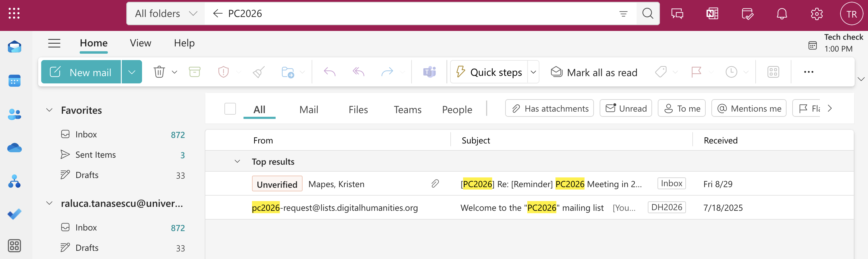This screenshot has width=868, height=259.
Task: Click the search magnifying glass button
Action: [647, 13]
